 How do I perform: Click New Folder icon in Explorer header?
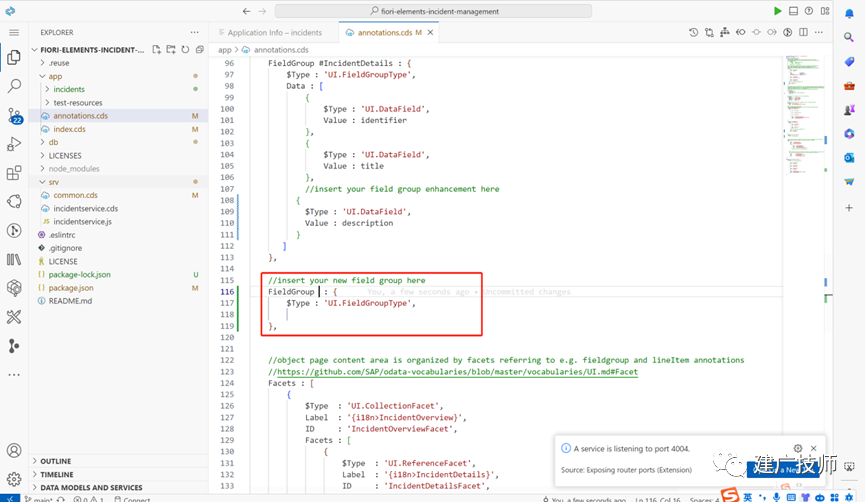(x=171, y=50)
